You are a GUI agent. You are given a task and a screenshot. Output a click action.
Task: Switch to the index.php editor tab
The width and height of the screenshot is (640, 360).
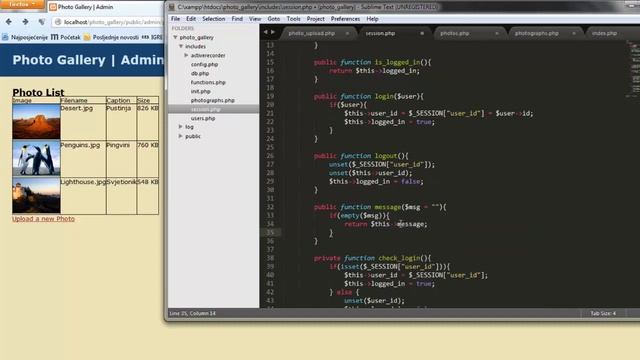[604, 33]
